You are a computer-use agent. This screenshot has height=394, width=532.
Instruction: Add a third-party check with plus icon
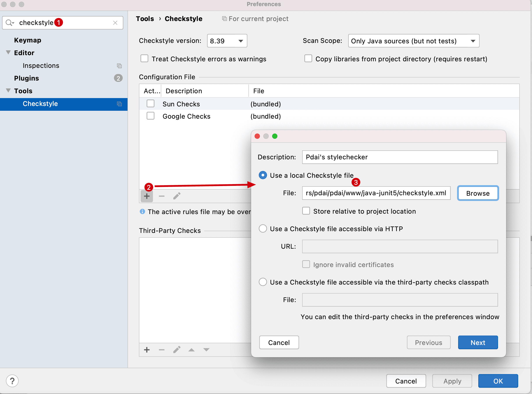click(147, 350)
